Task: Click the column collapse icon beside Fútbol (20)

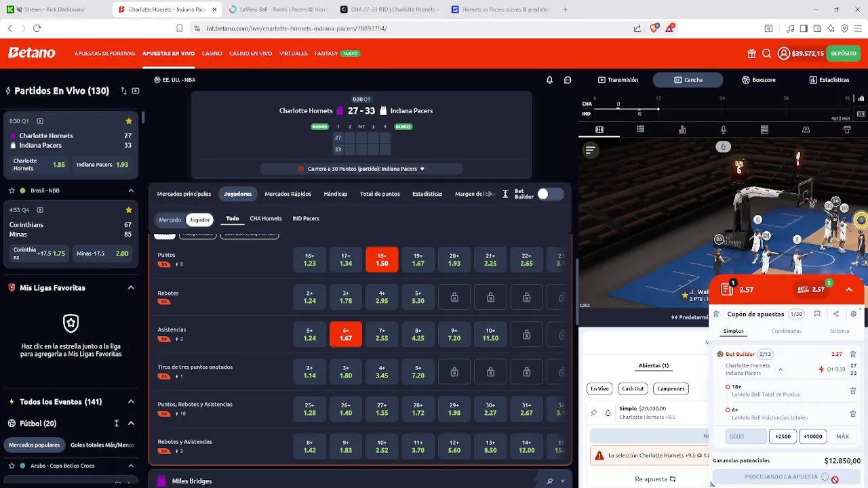Action: [x=117, y=423]
